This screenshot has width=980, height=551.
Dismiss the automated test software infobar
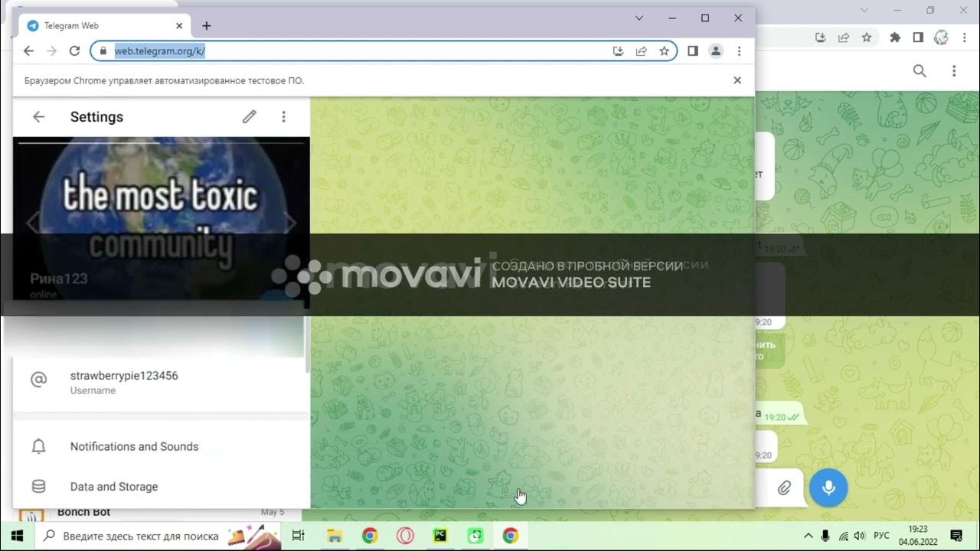[x=737, y=80]
